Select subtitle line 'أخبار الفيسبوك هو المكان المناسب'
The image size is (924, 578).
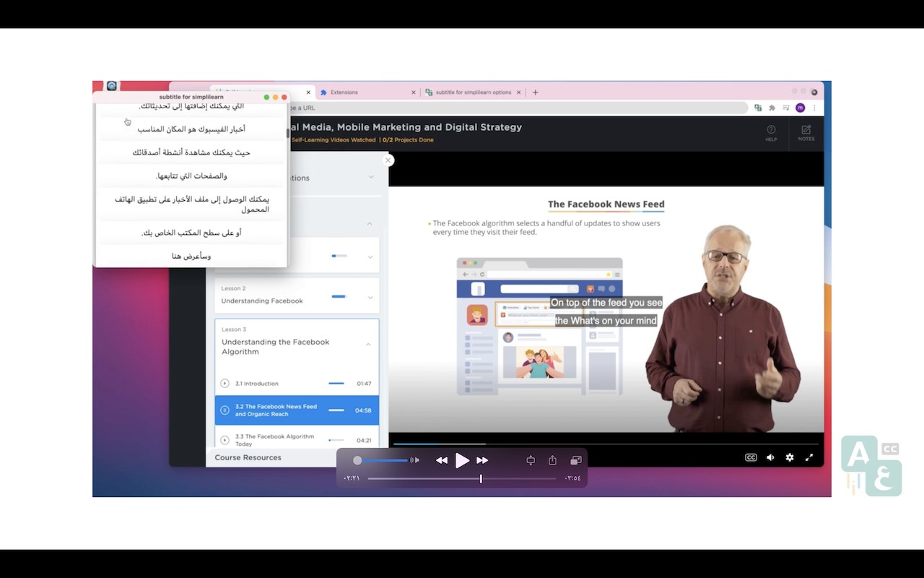tap(191, 129)
